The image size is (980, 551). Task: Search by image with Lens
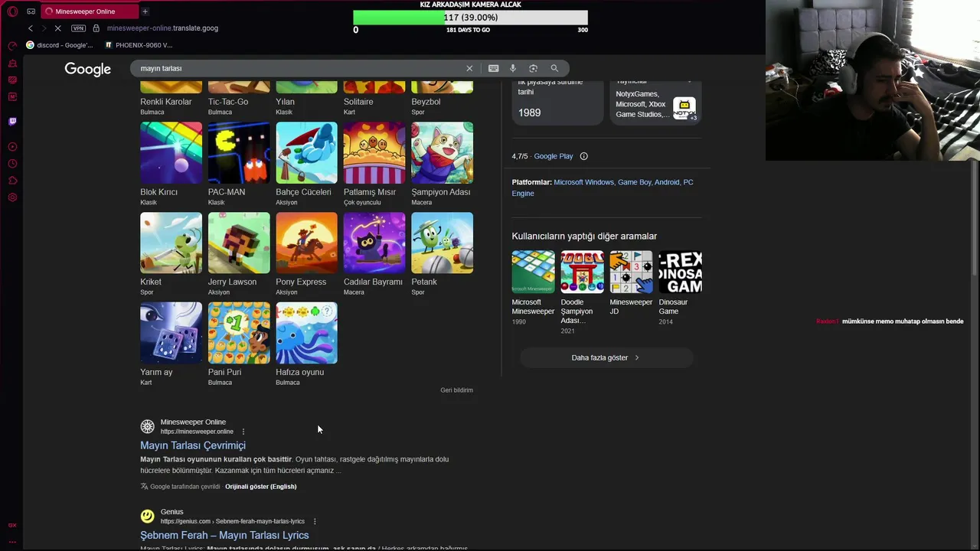click(x=534, y=68)
